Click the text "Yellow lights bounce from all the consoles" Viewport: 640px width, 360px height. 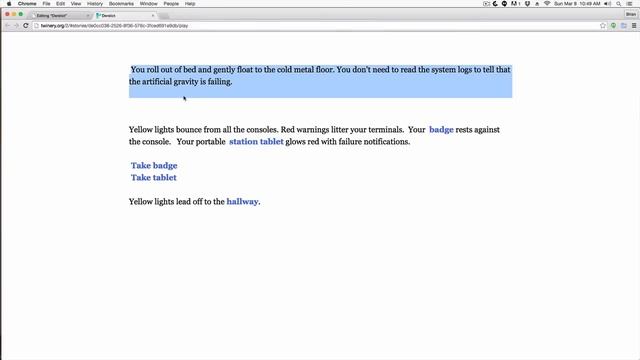[203, 130]
